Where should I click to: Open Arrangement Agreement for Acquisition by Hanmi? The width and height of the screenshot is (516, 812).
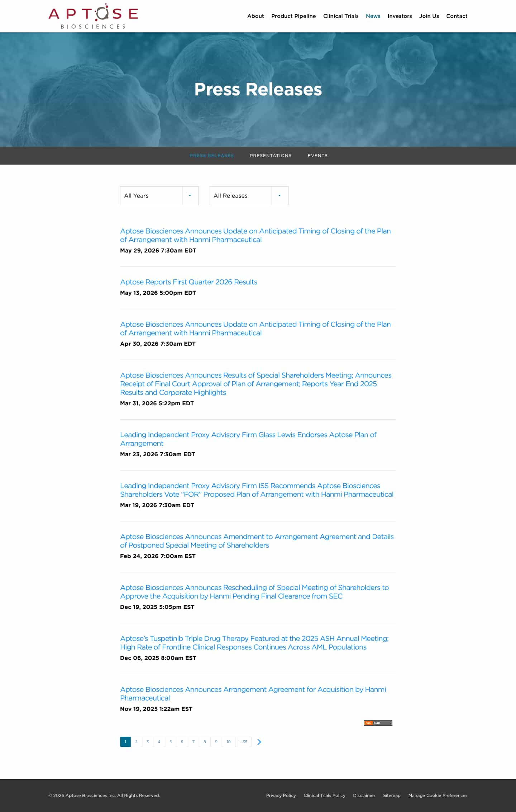[x=253, y=694]
